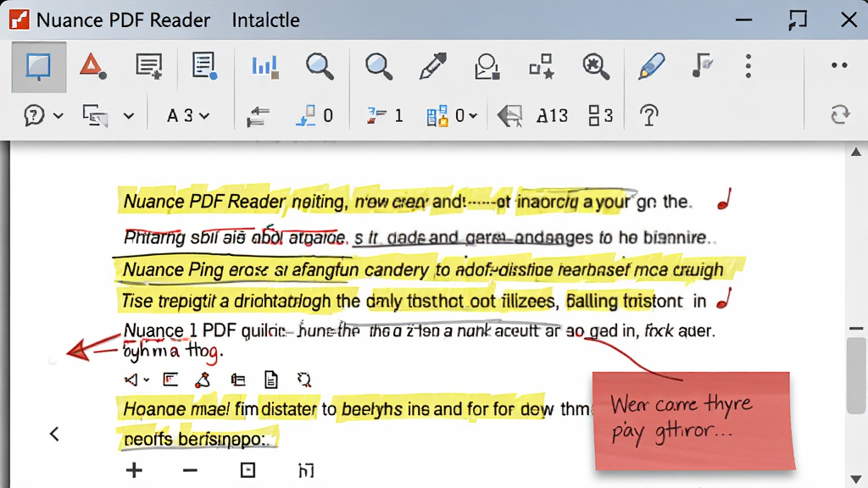This screenshot has width=868, height=488.
Task: Open the blue bar chart tool
Action: point(265,66)
